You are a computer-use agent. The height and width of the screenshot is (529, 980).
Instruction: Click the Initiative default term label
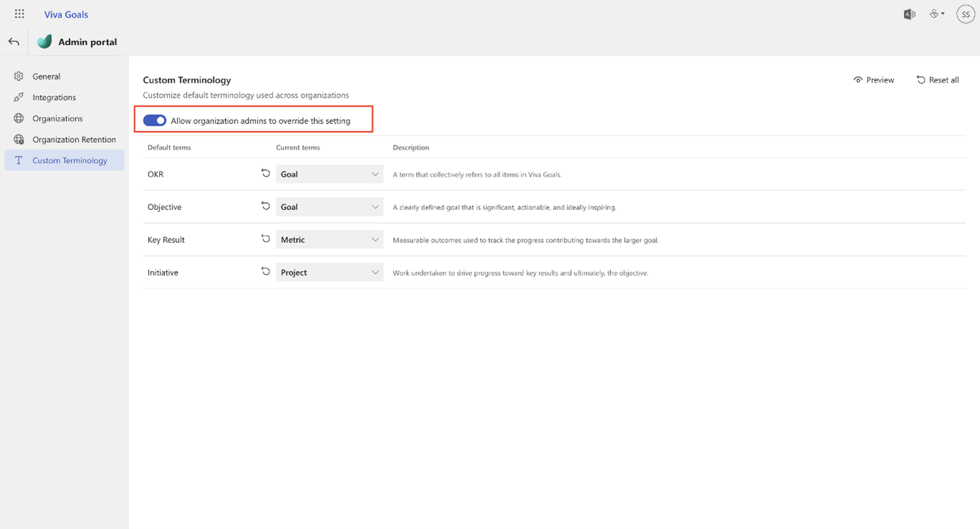point(163,273)
